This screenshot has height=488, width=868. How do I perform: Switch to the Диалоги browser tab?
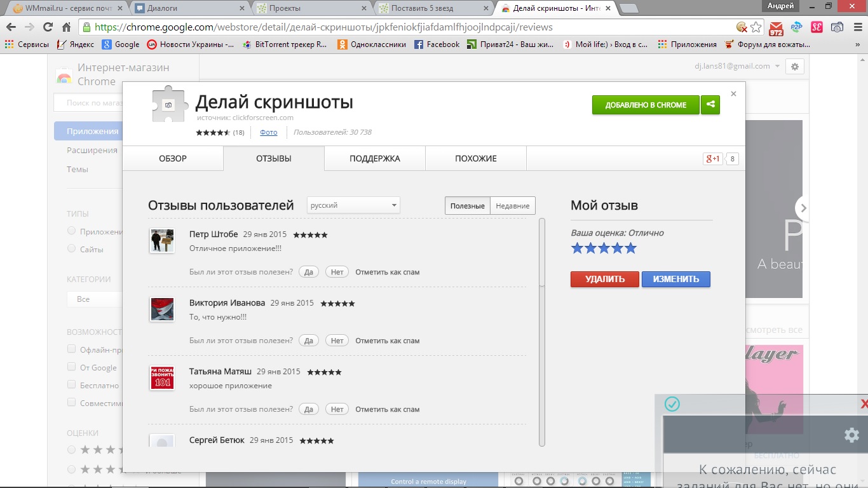[189, 8]
